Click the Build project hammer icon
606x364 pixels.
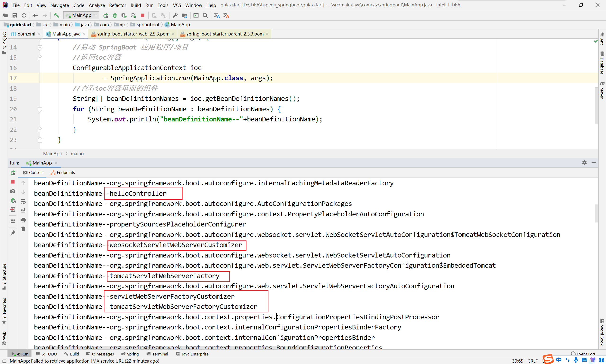(56, 15)
